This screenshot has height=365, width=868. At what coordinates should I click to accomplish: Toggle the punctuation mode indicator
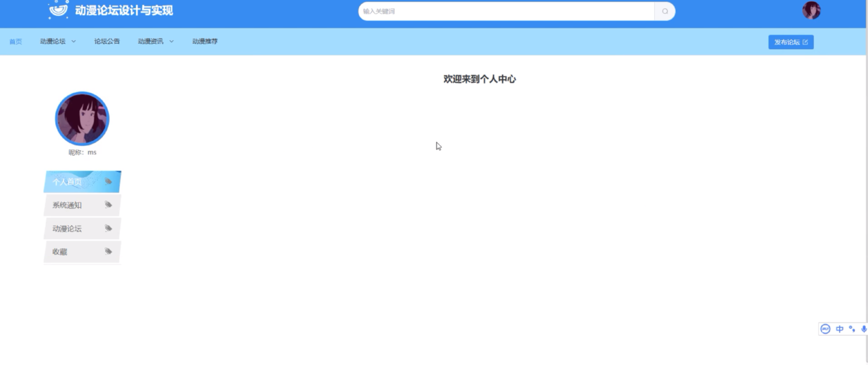click(852, 329)
